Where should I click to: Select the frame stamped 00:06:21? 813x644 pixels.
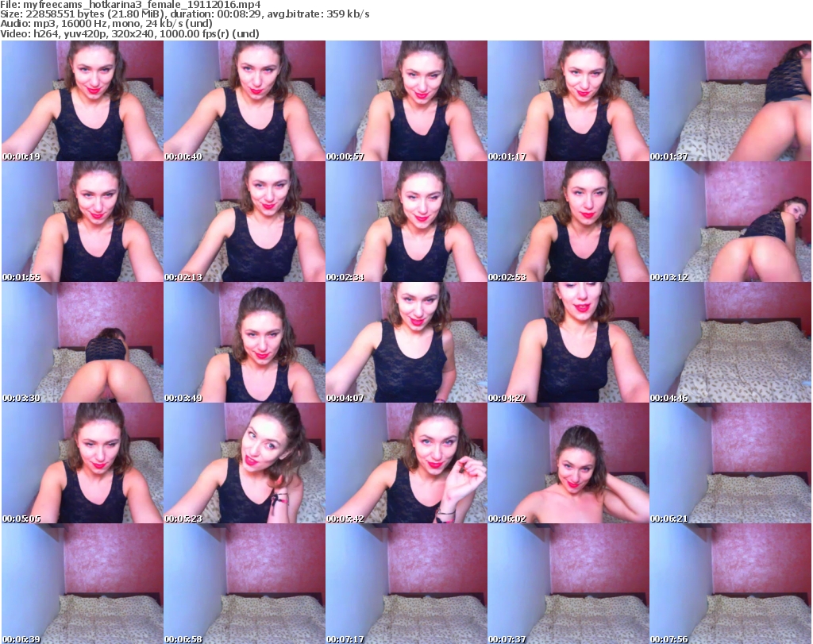click(x=730, y=463)
